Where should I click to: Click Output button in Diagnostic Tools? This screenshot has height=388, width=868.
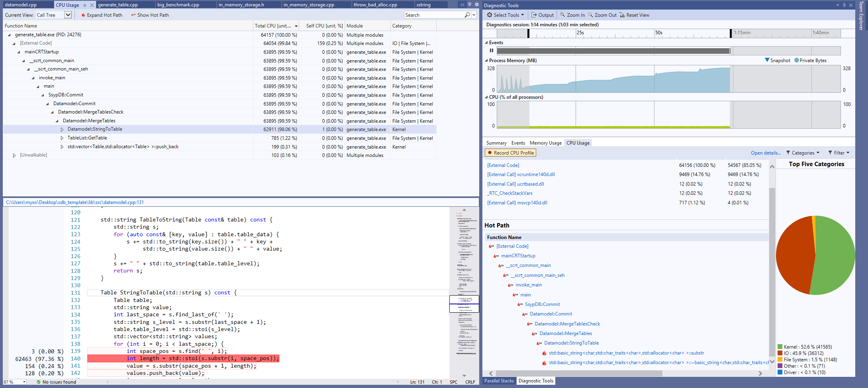point(543,15)
